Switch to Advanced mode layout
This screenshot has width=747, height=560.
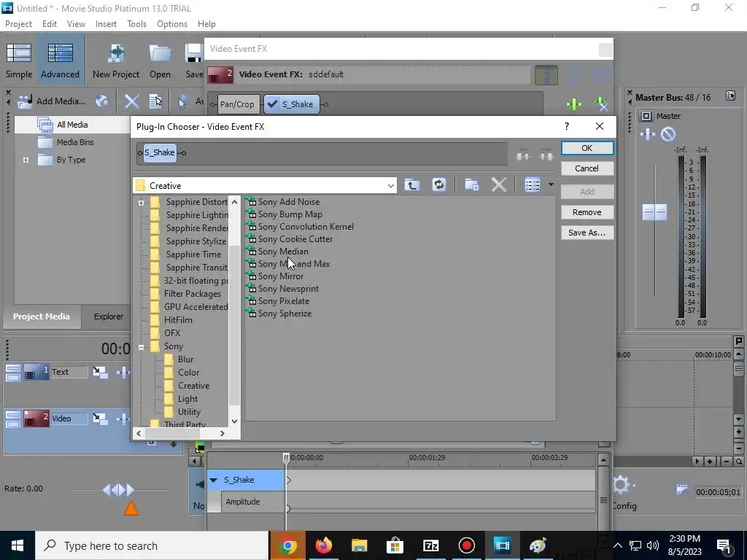pyautogui.click(x=60, y=61)
